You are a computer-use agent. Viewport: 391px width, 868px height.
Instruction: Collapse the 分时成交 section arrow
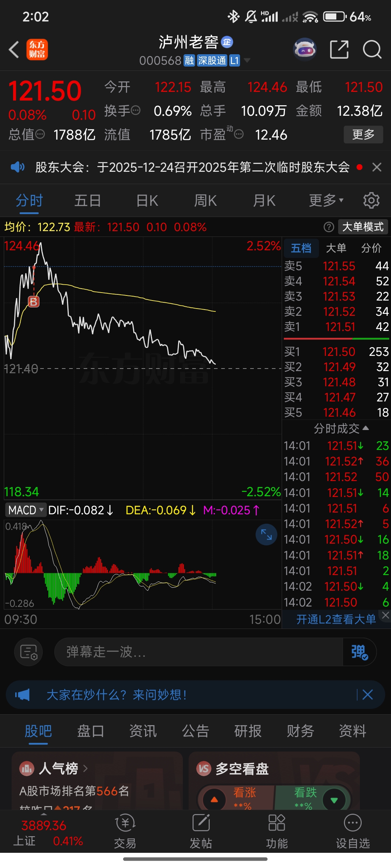click(x=366, y=428)
